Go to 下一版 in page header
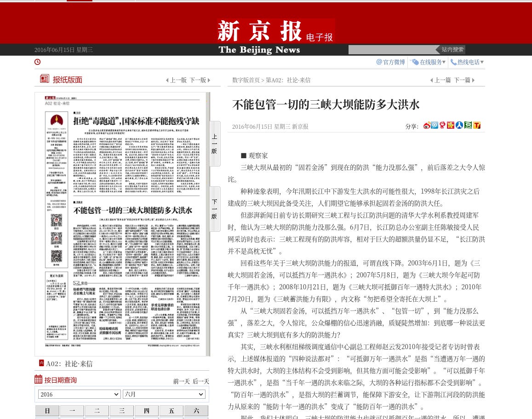The height and width of the screenshot is (419, 532). tap(200, 80)
